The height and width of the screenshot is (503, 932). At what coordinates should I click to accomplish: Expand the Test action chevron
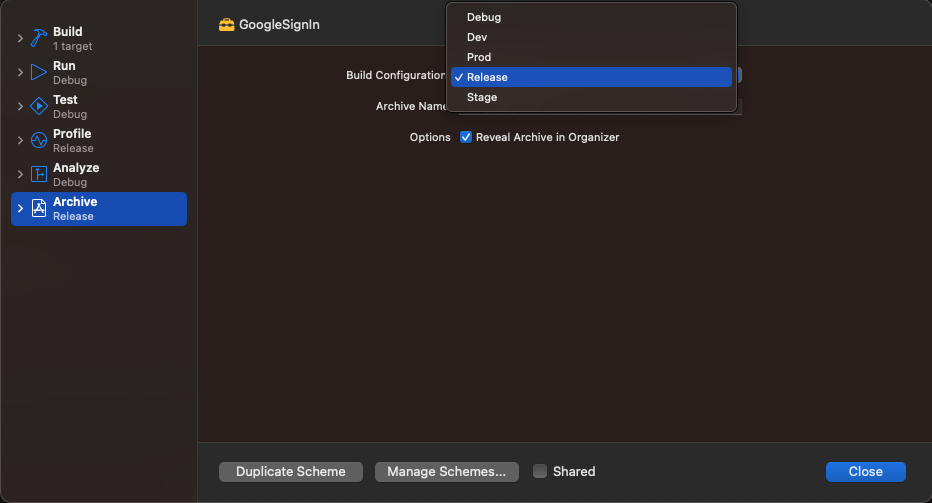click(x=20, y=106)
